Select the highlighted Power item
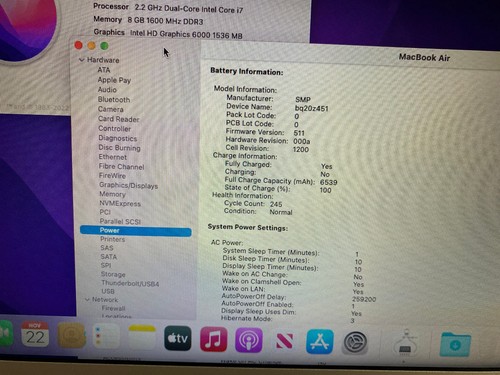The width and height of the screenshot is (500, 375). (136, 231)
